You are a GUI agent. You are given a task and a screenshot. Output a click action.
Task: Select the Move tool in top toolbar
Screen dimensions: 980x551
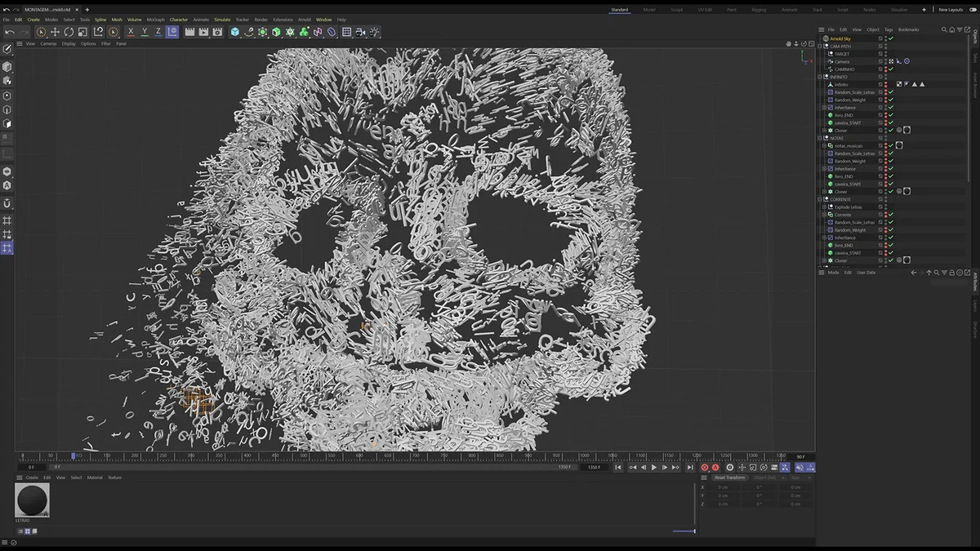pos(55,32)
